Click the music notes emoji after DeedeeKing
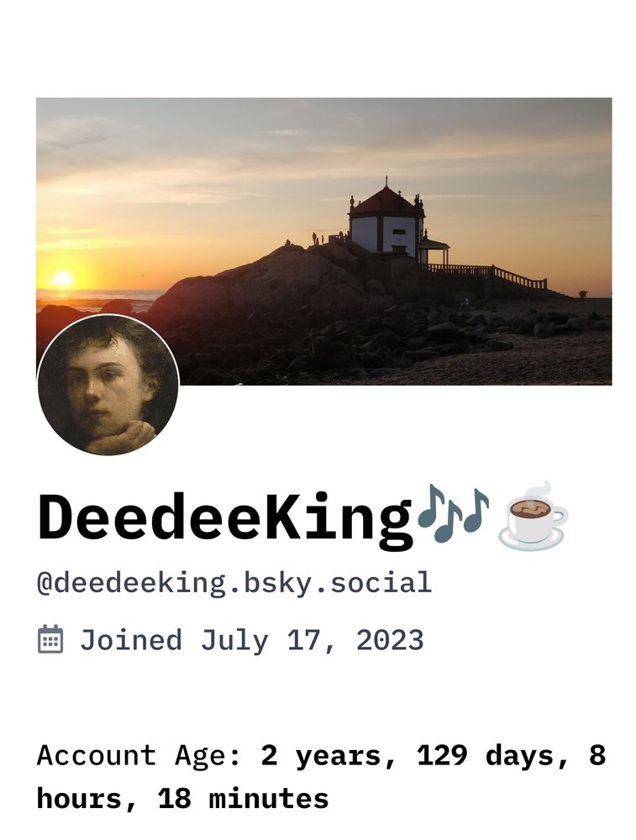This screenshot has height=840, width=636. point(453,514)
